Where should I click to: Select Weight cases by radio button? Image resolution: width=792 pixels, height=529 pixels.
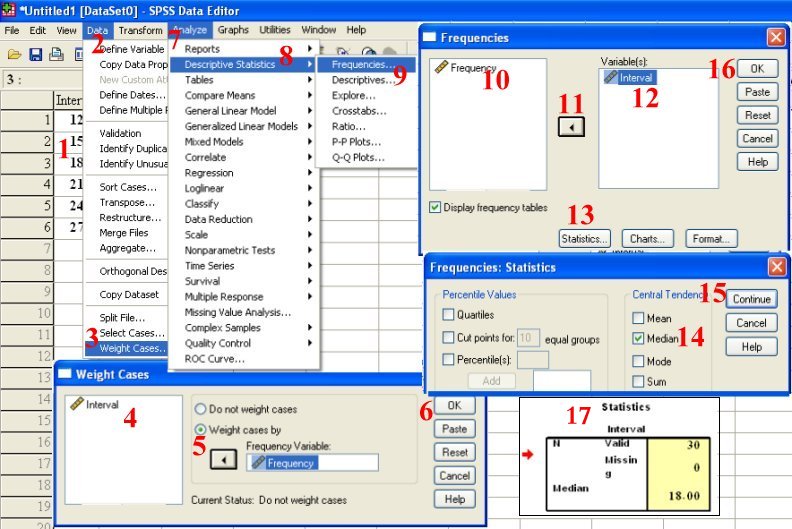[201, 429]
